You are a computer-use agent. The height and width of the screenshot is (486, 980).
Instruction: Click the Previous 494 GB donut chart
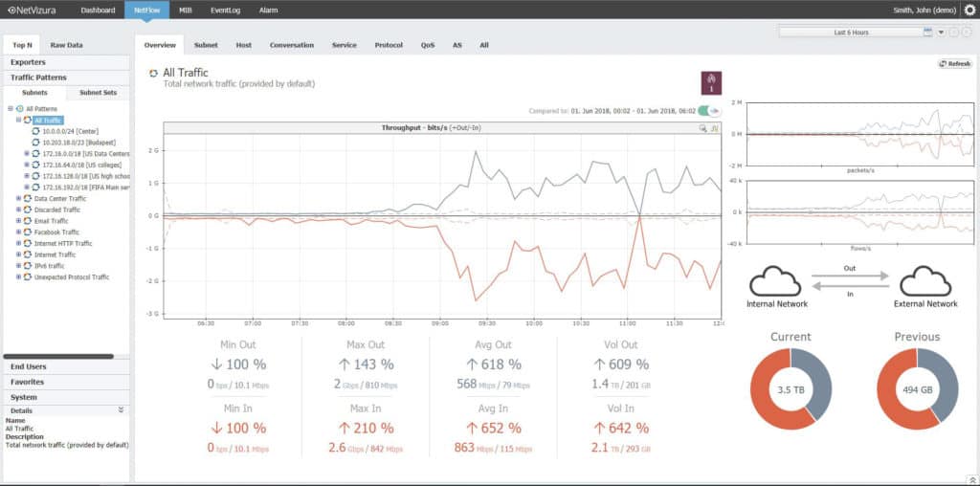tap(918, 388)
